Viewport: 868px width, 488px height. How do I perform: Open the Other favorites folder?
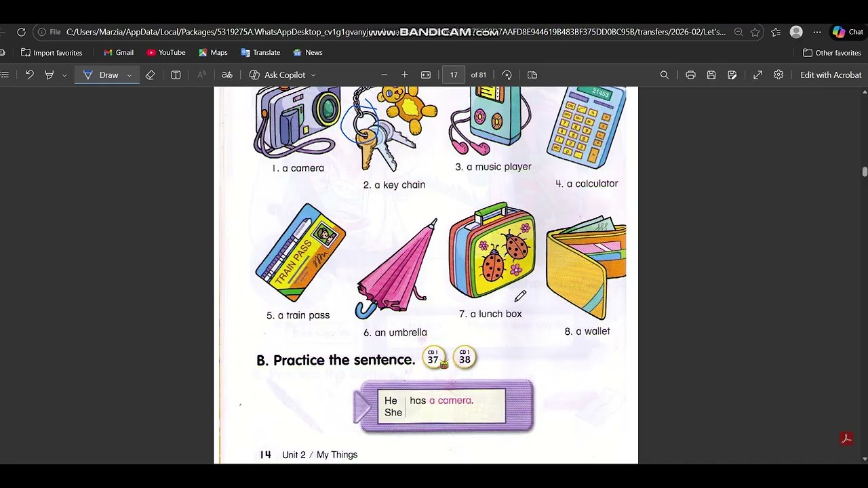(832, 52)
